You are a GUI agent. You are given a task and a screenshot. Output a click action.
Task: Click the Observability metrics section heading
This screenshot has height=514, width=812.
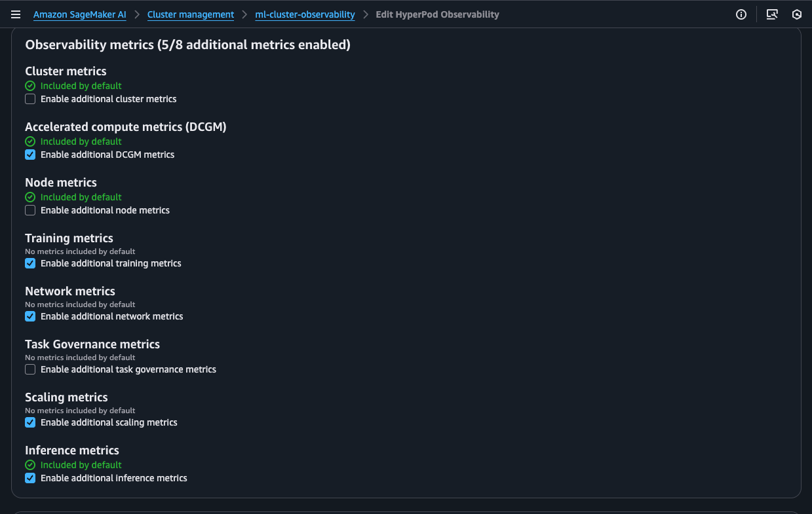[x=187, y=45]
